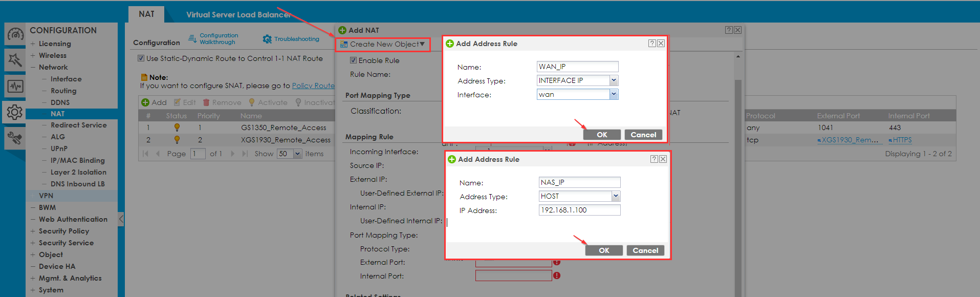Open the wan Interface dropdown

pos(614,94)
